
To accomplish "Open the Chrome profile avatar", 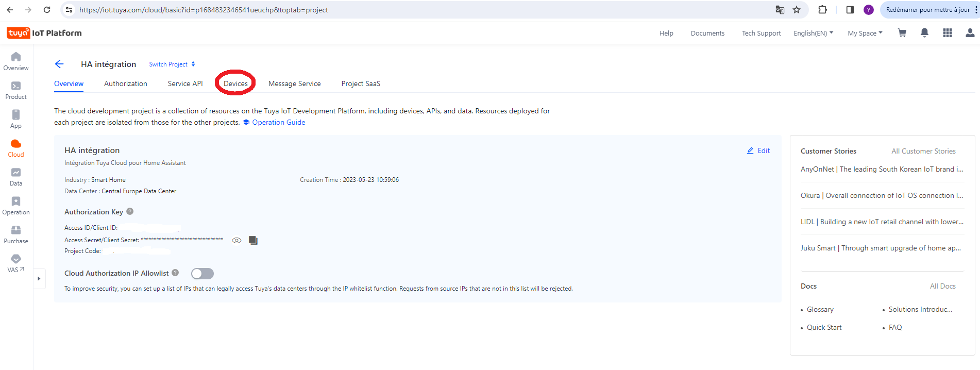I will [869, 10].
